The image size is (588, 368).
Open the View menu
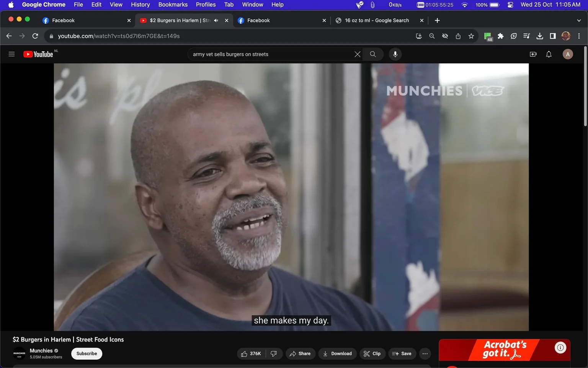pos(116,5)
